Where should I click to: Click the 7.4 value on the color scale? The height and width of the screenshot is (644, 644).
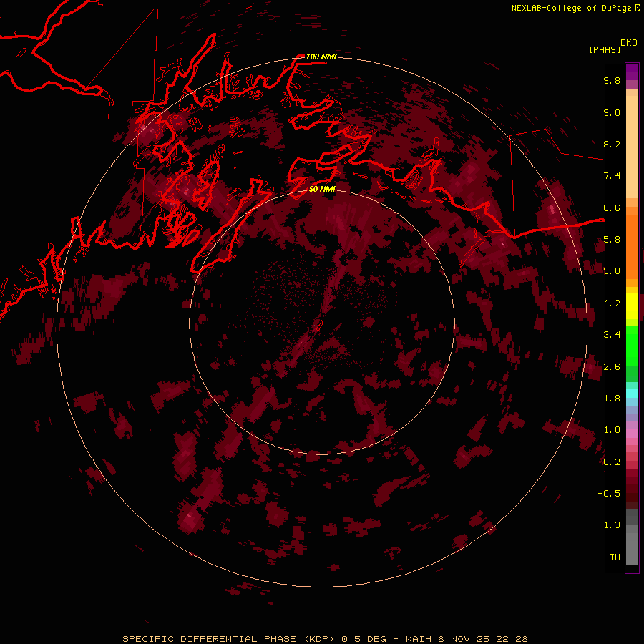tap(612, 176)
